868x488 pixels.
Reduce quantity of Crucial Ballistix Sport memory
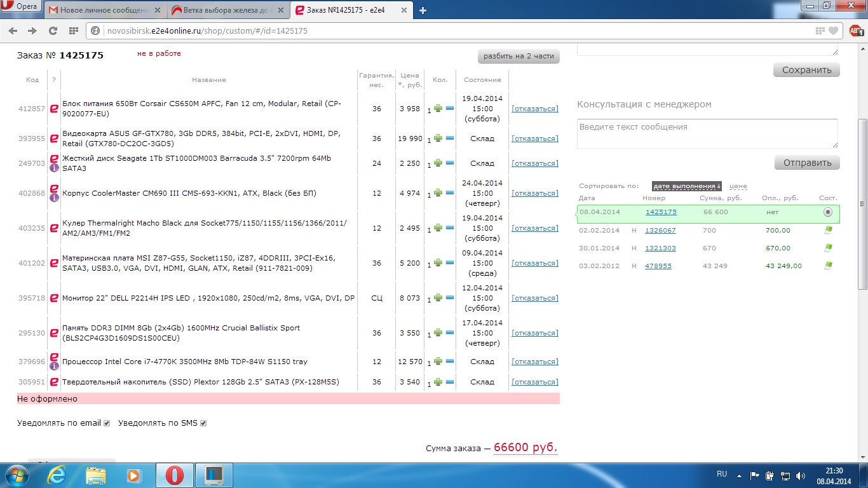point(450,334)
